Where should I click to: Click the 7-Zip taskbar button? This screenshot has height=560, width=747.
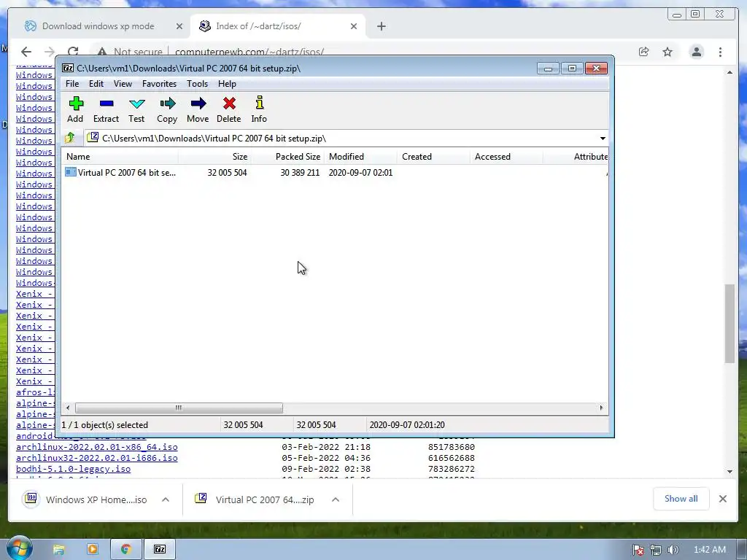[x=160, y=550]
